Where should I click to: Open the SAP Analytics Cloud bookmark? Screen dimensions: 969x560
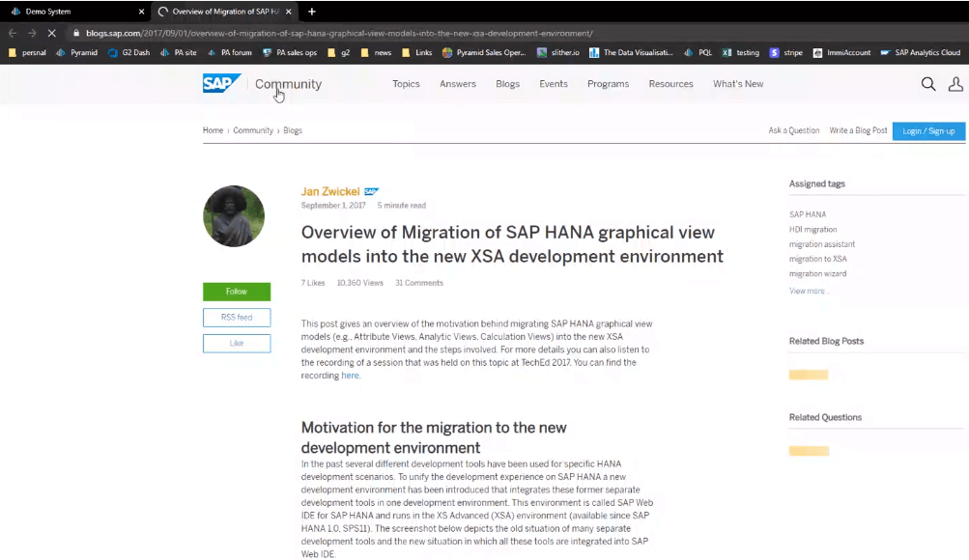(920, 52)
